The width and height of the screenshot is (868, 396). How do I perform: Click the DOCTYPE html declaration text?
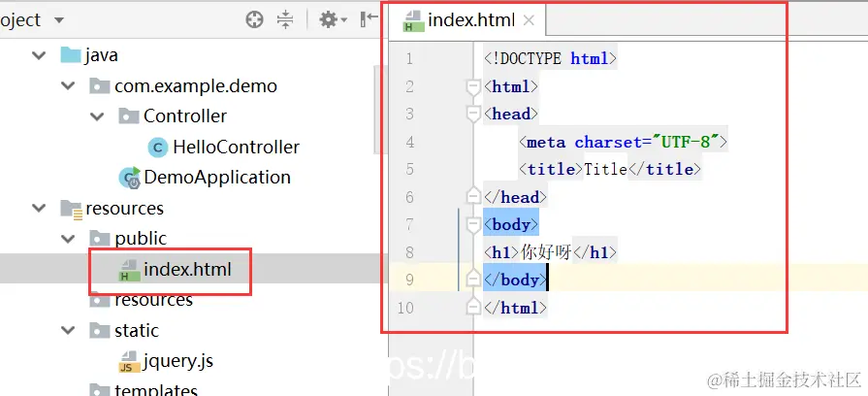click(550, 58)
